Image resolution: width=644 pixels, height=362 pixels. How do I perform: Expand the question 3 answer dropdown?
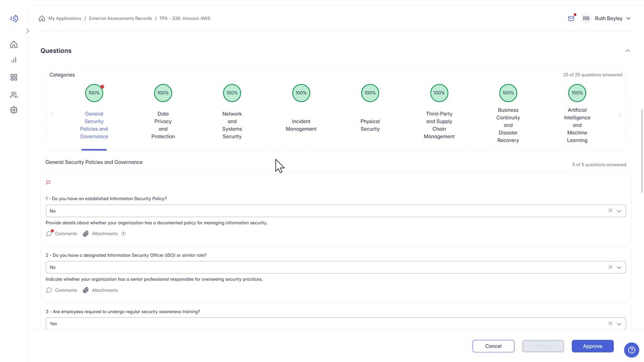(x=619, y=324)
